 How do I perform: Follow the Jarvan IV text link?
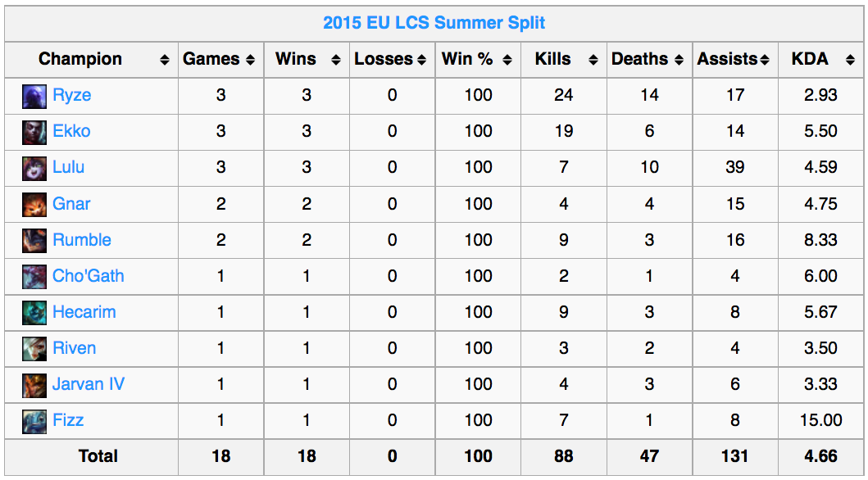(x=89, y=384)
